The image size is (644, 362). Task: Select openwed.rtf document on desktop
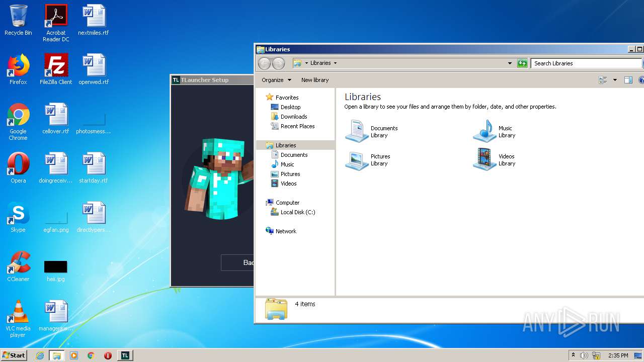94,69
